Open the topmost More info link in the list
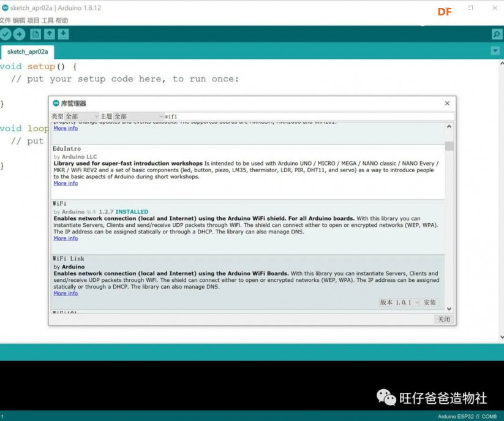 (x=66, y=128)
